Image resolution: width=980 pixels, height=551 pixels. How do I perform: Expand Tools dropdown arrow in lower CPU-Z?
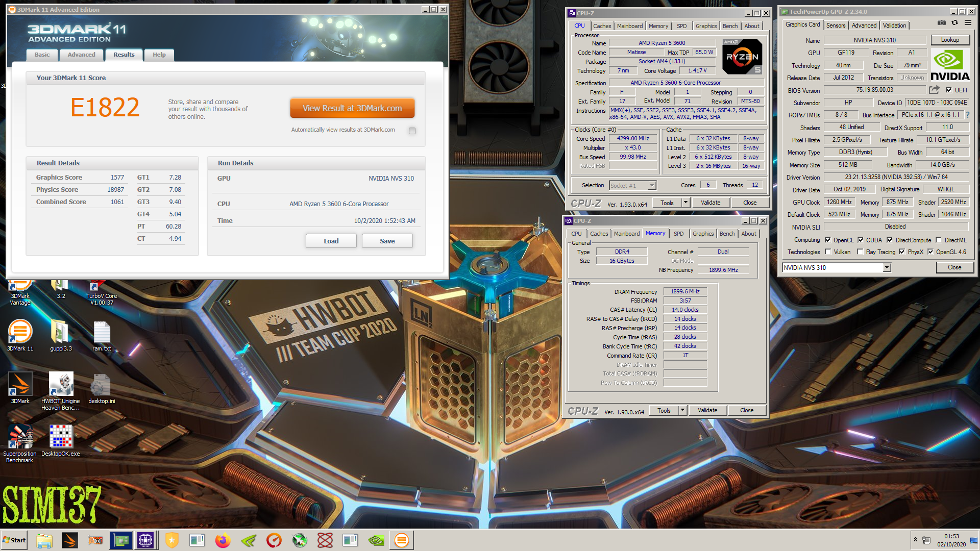point(682,410)
